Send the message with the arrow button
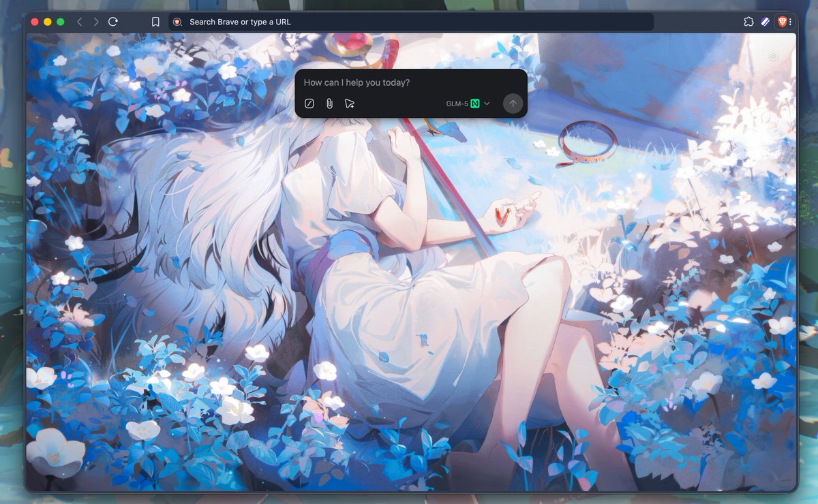Screen dimensions: 818x504 click(x=513, y=104)
